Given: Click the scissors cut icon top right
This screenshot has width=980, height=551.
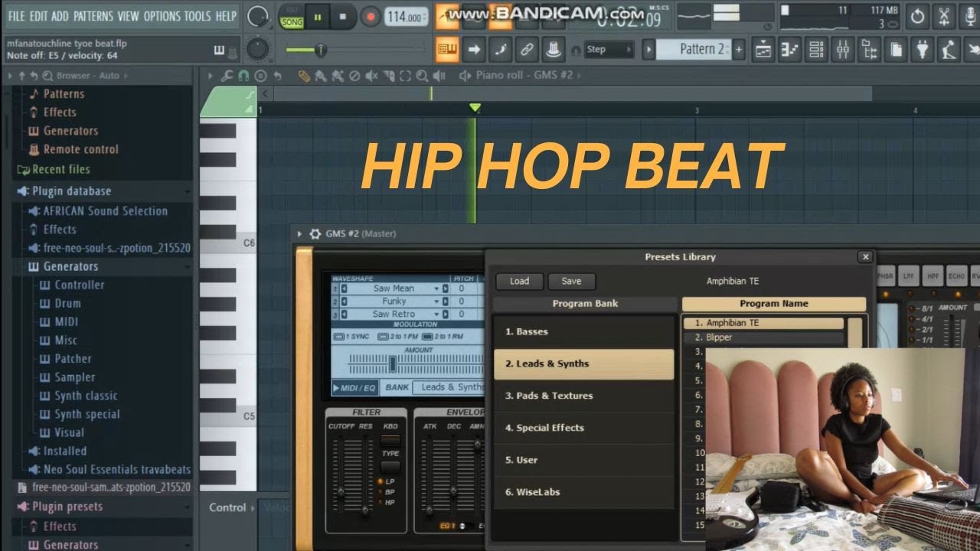Looking at the screenshot, I should 944,16.
